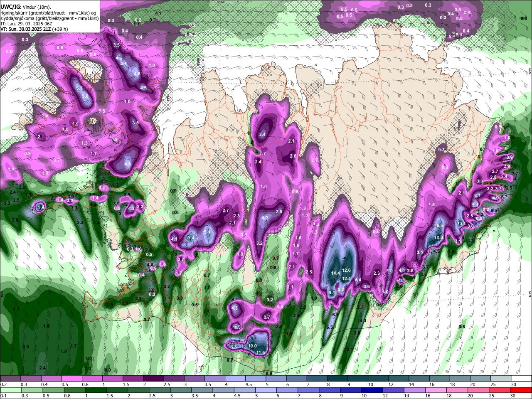Select the 'rigning/skúrir' legend description line
Screen dimensions: 532x399
(49, 12)
